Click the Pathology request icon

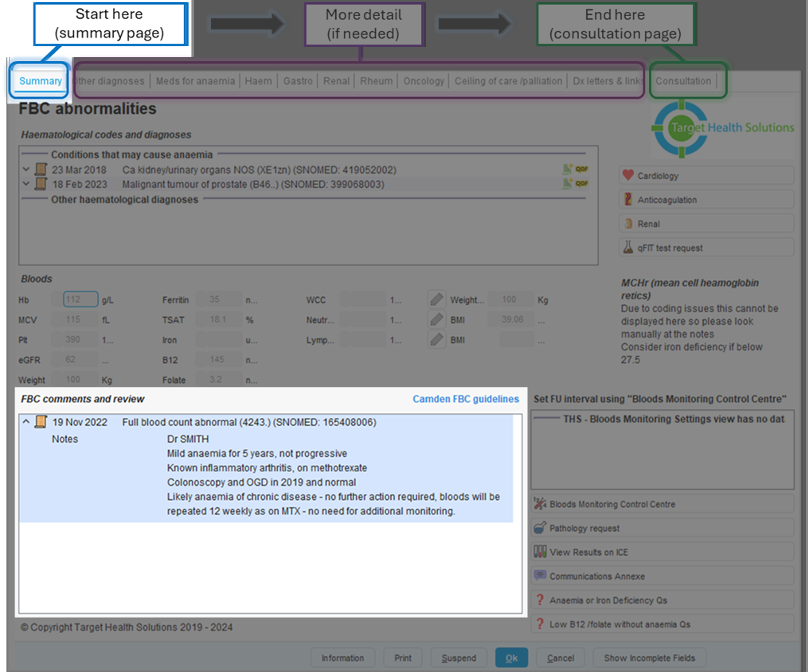pos(540,528)
